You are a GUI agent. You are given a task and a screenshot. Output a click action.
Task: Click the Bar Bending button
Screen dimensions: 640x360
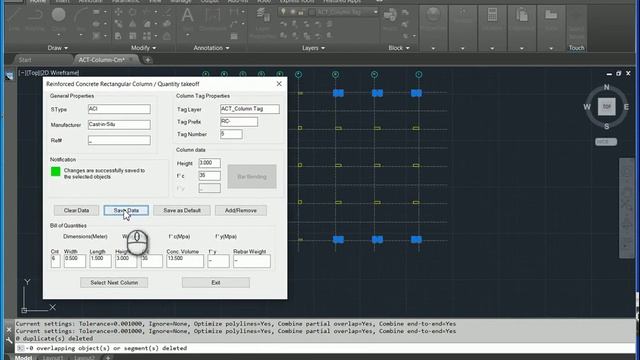point(252,176)
